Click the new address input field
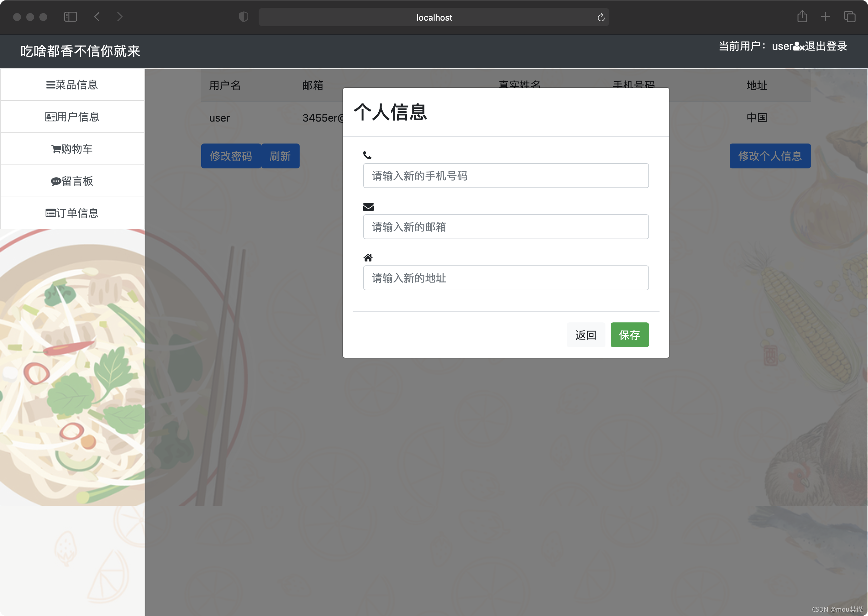 [506, 278]
